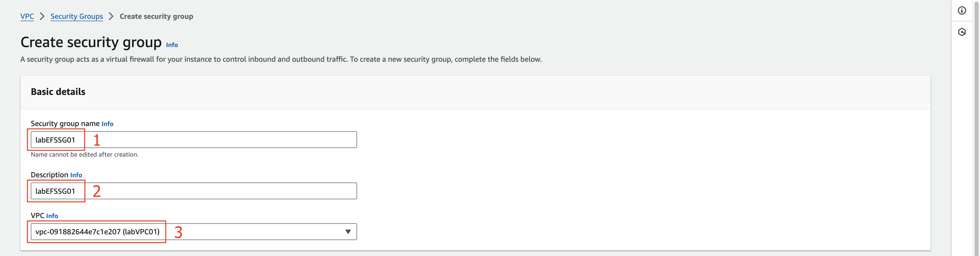The image size is (980, 256).
Task: Open Info link next to Security group name
Action: (x=107, y=124)
